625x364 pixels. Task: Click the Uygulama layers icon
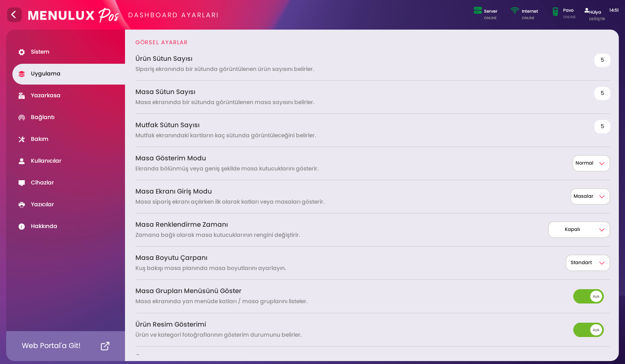point(21,74)
